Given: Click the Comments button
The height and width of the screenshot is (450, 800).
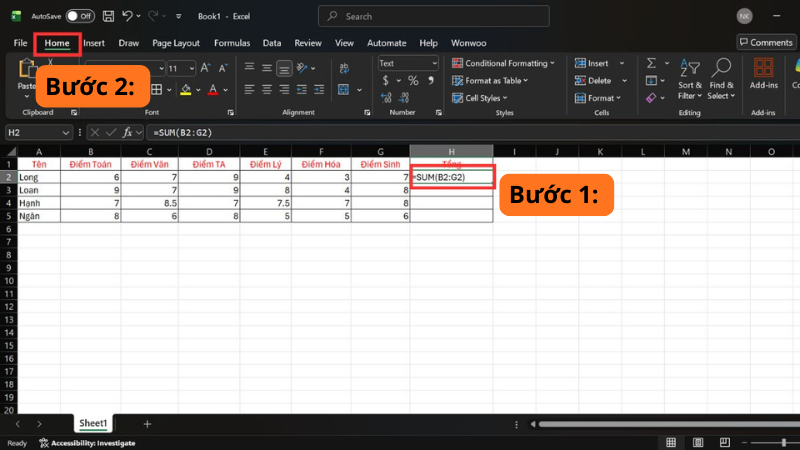Looking at the screenshot, I should 765,43.
